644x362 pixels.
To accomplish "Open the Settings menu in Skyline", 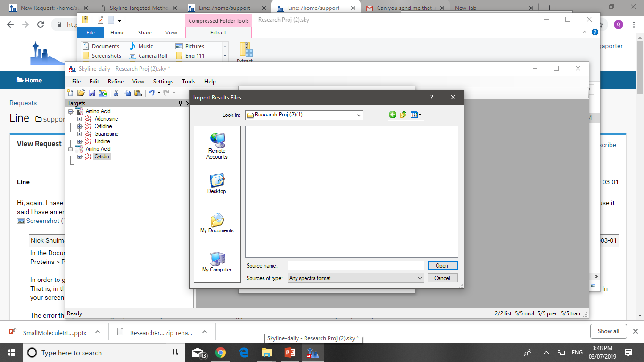I will (x=163, y=82).
